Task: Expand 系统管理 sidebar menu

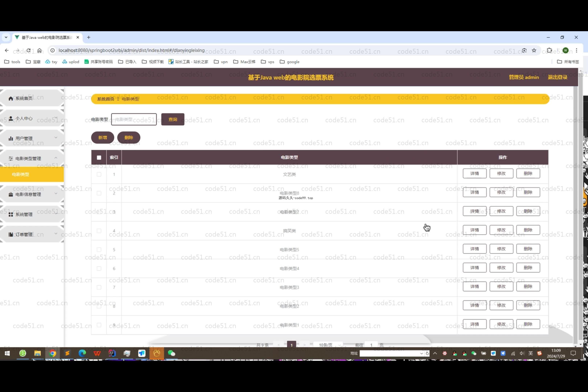Action: 32,214
